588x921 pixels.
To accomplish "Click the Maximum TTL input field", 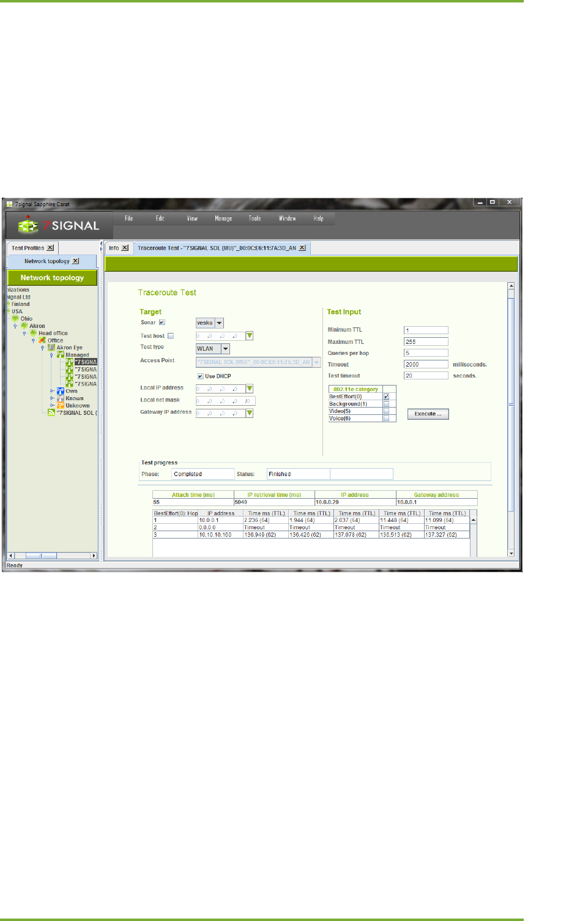I will point(426,342).
